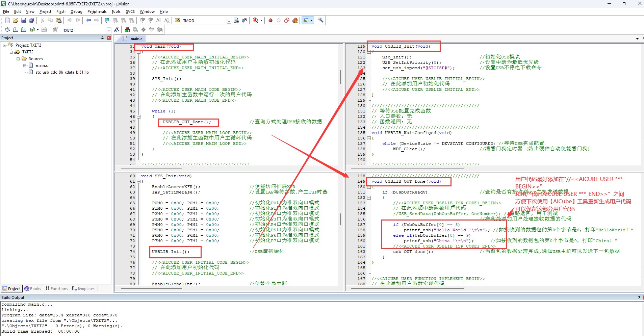
Task: Click the Download (LOAD) icon
Action: point(55,30)
